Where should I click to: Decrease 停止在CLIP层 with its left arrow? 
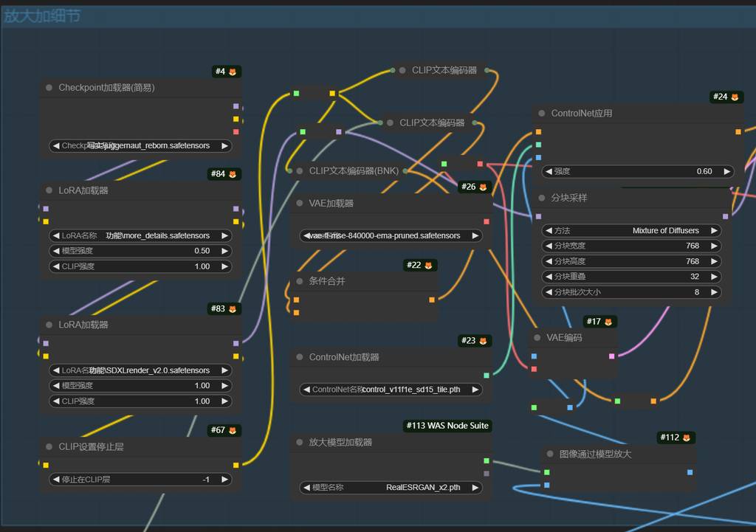[56, 480]
